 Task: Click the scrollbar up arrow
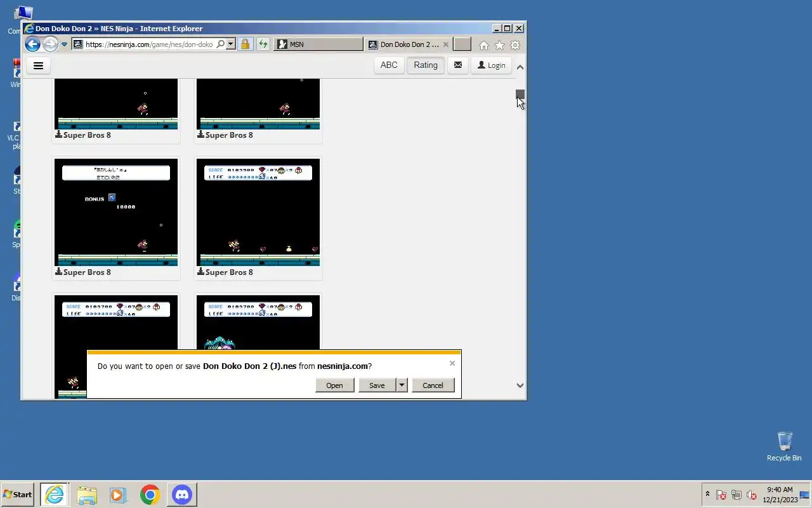click(x=520, y=67)
